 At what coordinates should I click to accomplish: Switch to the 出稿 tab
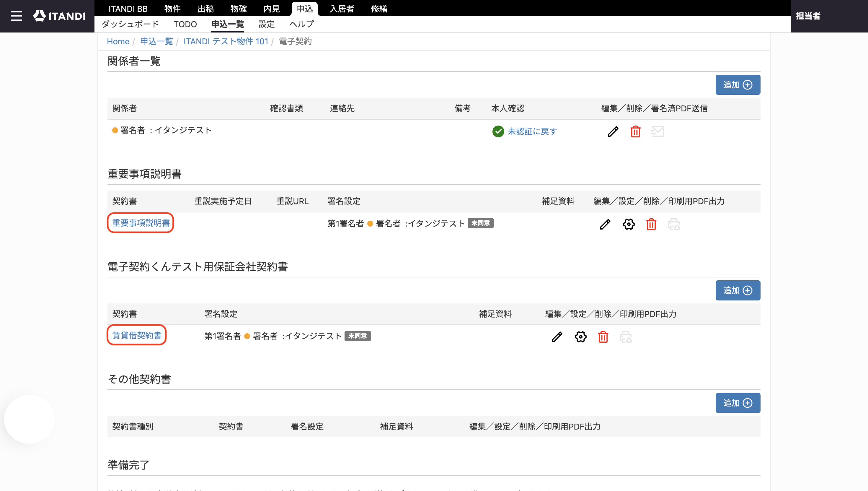[x=205, y=9]
